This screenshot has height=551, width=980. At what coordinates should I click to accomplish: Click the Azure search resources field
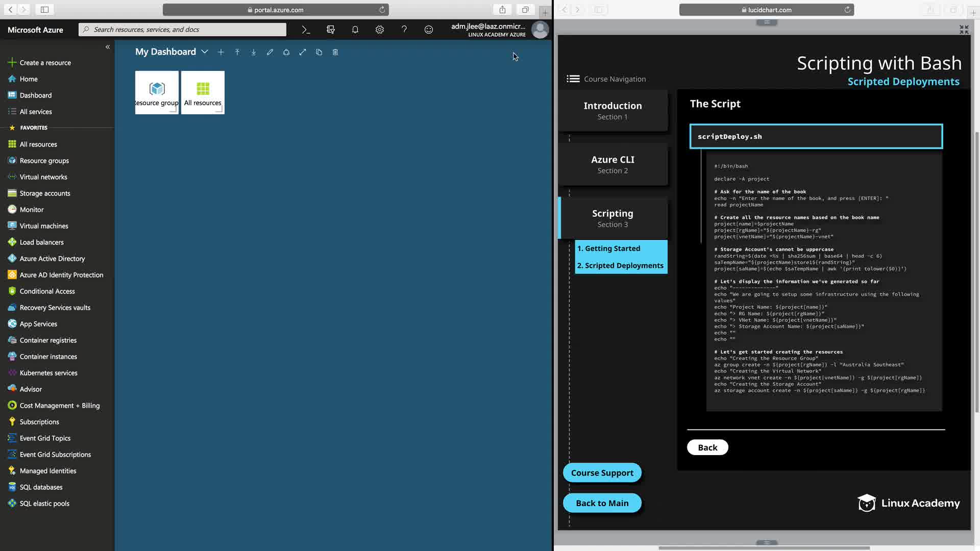coord(184,30)
